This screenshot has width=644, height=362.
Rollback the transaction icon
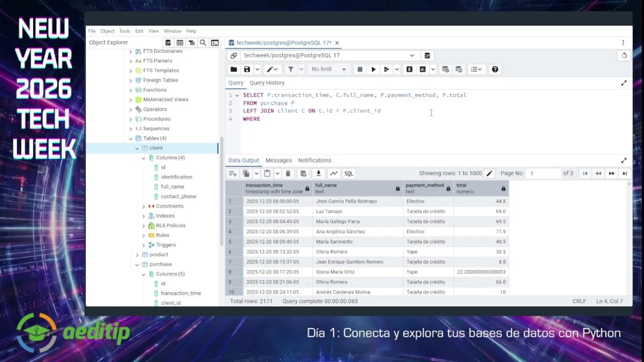click(x=458, y=69)
